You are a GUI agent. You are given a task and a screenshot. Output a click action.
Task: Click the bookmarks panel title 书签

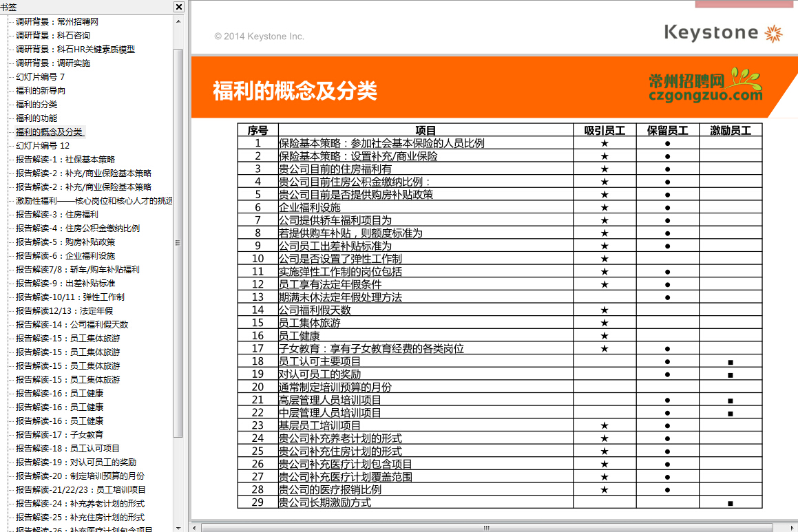click(9, 7)
